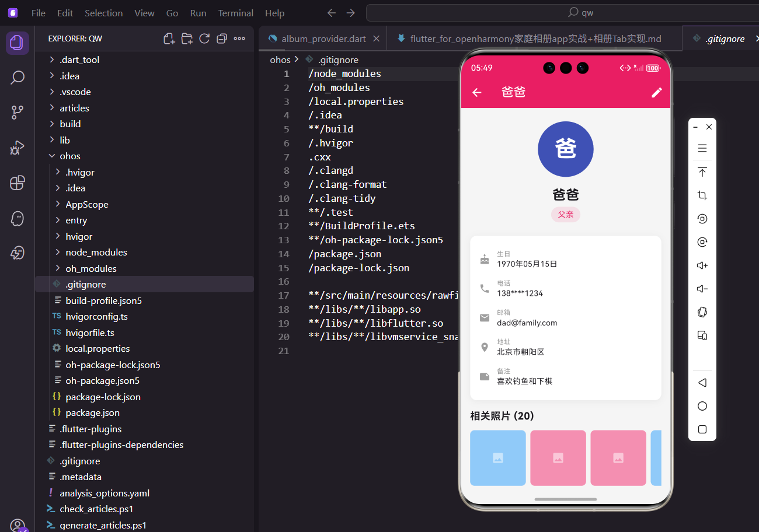759x532 pixels.
Task: Expand the entry folder
Action: tap(144, 220)
